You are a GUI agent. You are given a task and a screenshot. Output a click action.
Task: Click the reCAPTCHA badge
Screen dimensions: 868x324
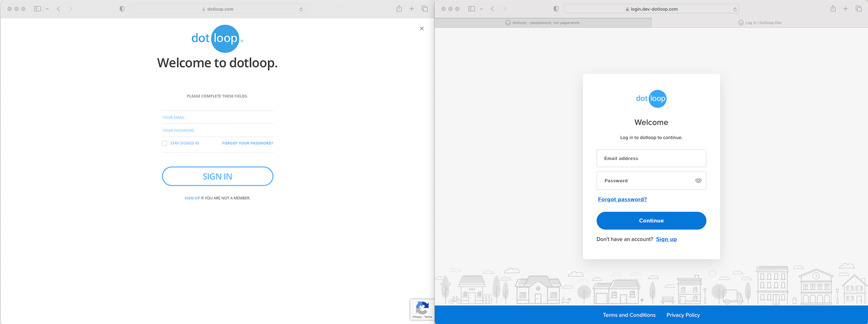click(422, 310)
